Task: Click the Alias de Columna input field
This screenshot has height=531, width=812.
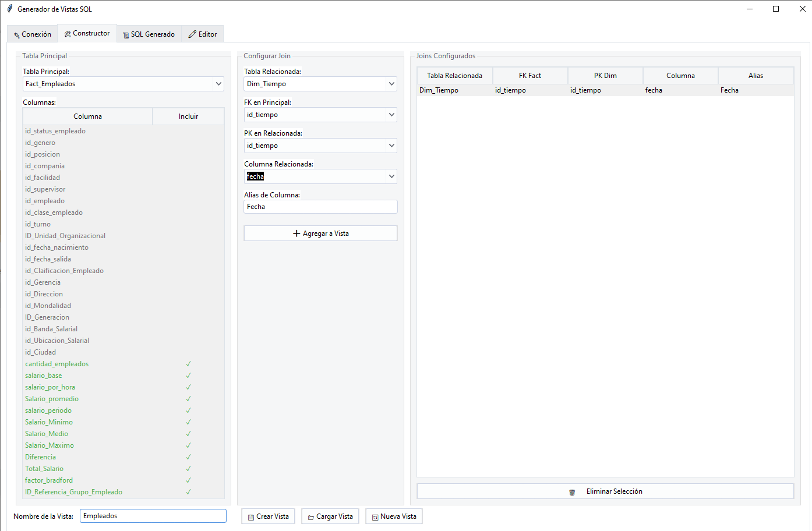Action: pos(320,207)
